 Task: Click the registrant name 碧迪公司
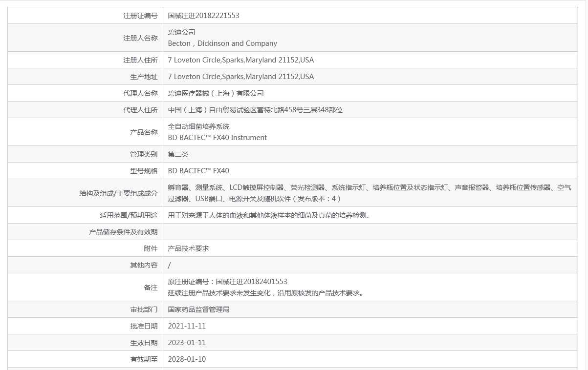click(181, 32)
